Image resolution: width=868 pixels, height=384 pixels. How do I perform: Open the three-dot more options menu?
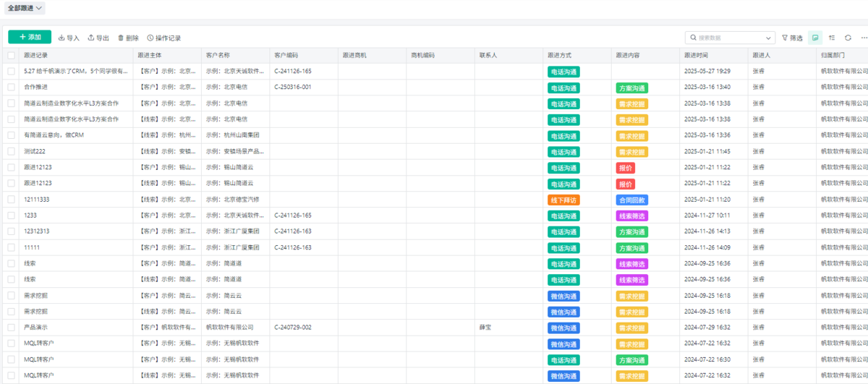coord(863,38)
